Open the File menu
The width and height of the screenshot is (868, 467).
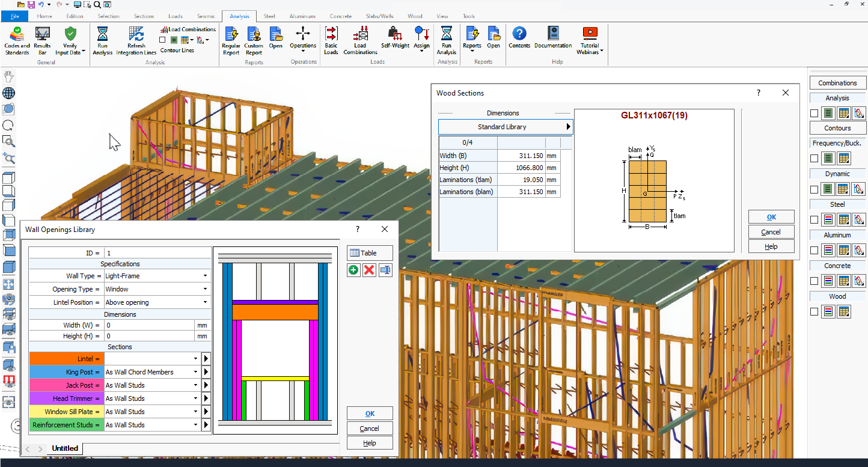15,16
